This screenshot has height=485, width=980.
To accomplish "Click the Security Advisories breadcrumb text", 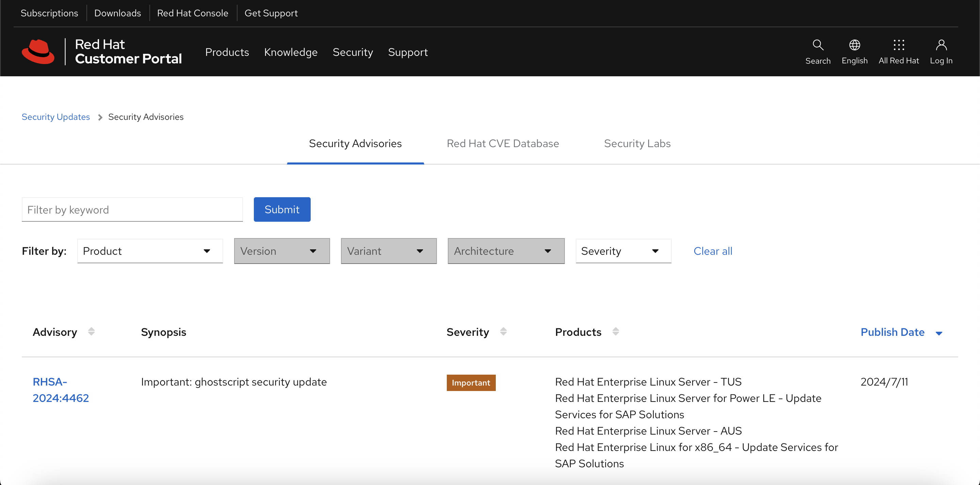I will pos(146,117).
